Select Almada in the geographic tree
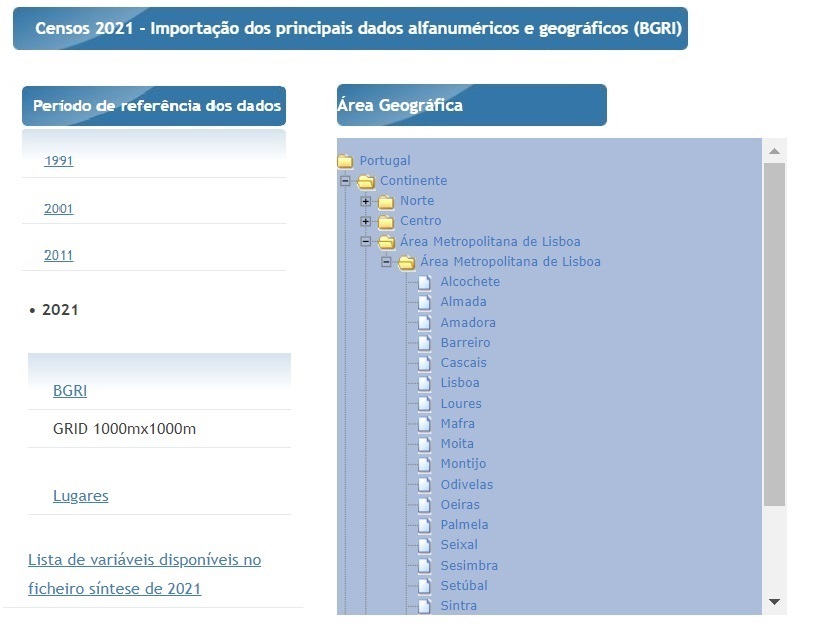This screenshot has width=823, height=634. point(463,301)
